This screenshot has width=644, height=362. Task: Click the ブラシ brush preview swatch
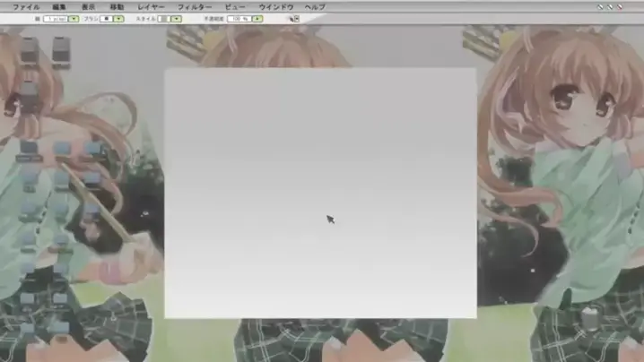coord(107,18)
